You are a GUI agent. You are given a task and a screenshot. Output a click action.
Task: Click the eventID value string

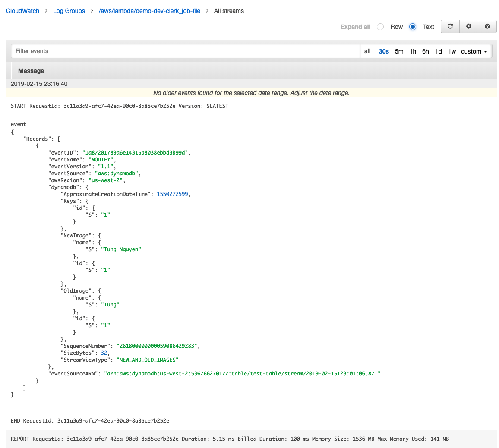tap(135, 153)
